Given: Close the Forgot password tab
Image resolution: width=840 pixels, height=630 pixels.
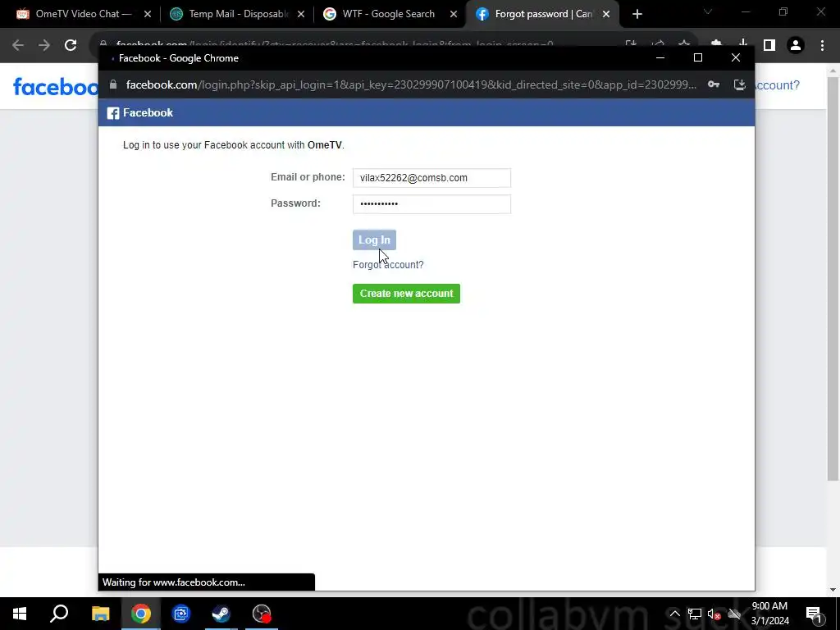Looking at the screenshot, I should [606, 15].
